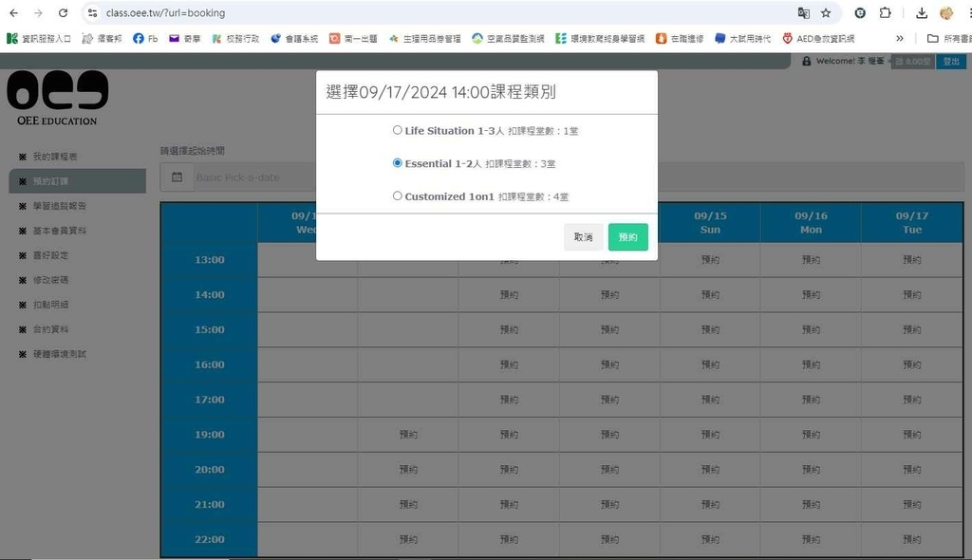Select the Life Situation 1-3人 radio option
Image resolution: width=972 pixels, height=560 pixels.
click(398, 130)
